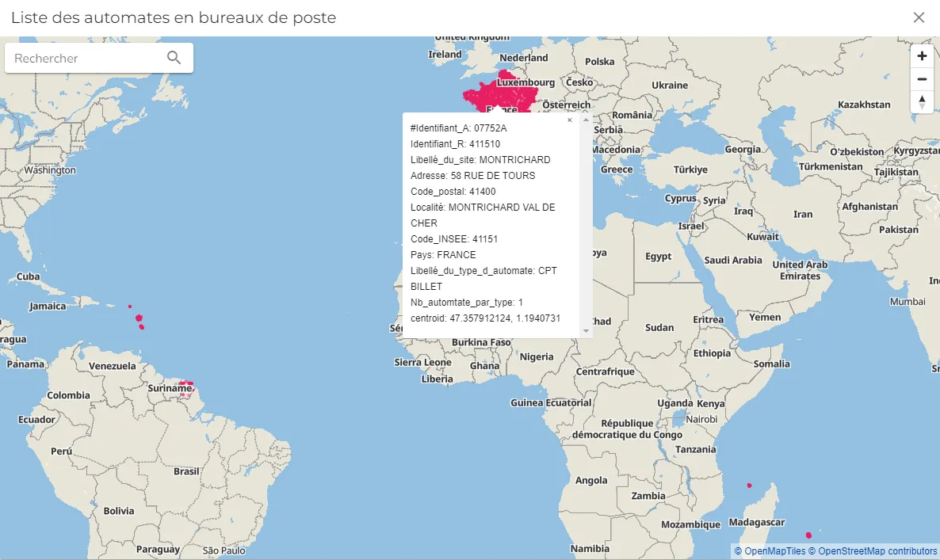Click the São Paulo map label

click(x=224, y=550)
